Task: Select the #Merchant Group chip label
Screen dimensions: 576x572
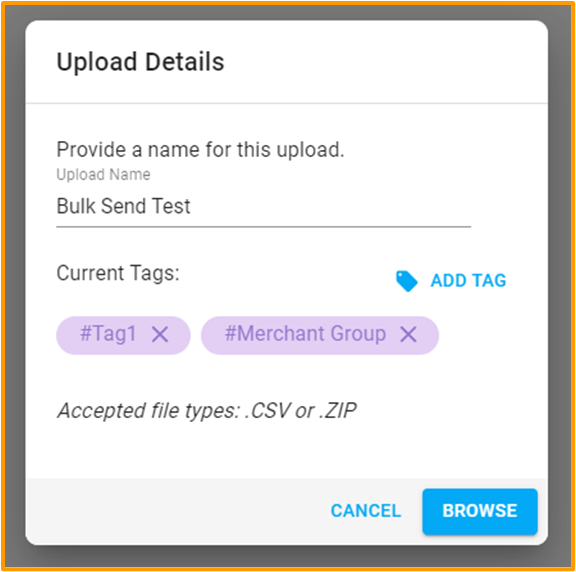Action: click(305, 334)
